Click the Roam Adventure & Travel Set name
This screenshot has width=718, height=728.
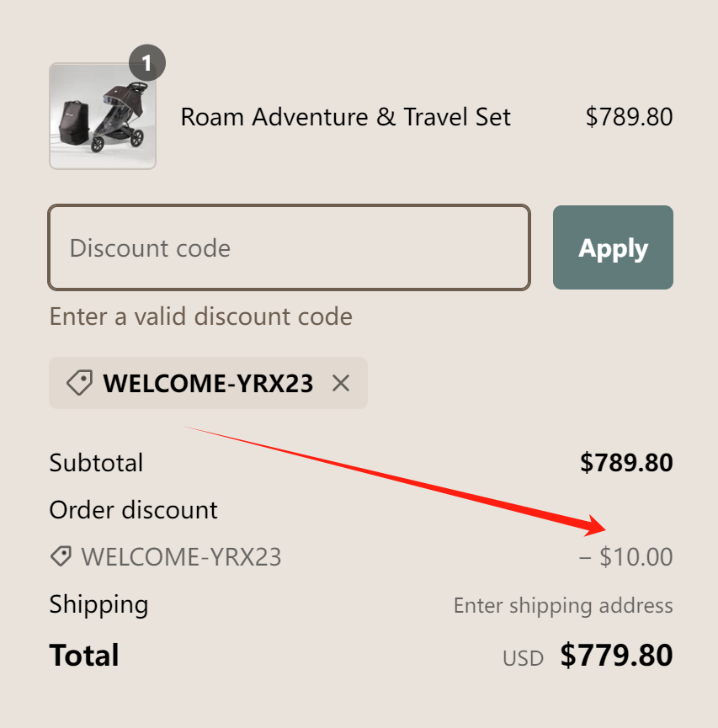coord(345,117)
